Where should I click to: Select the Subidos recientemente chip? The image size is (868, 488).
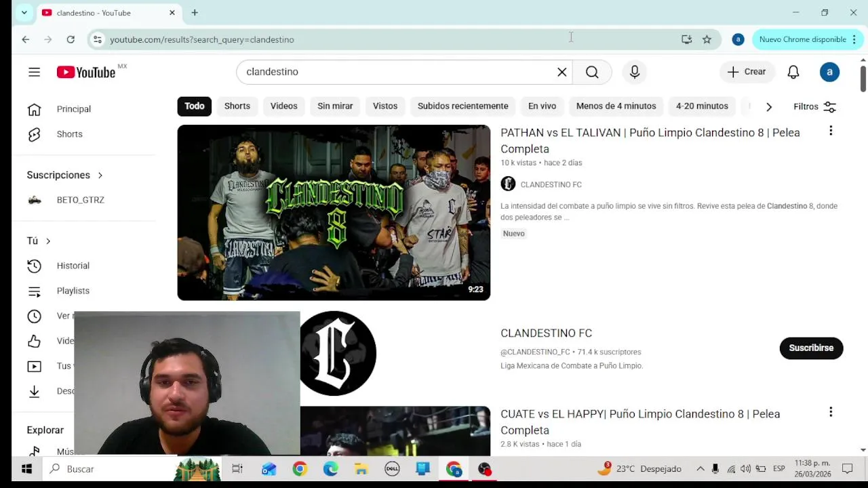coord(463,106)
